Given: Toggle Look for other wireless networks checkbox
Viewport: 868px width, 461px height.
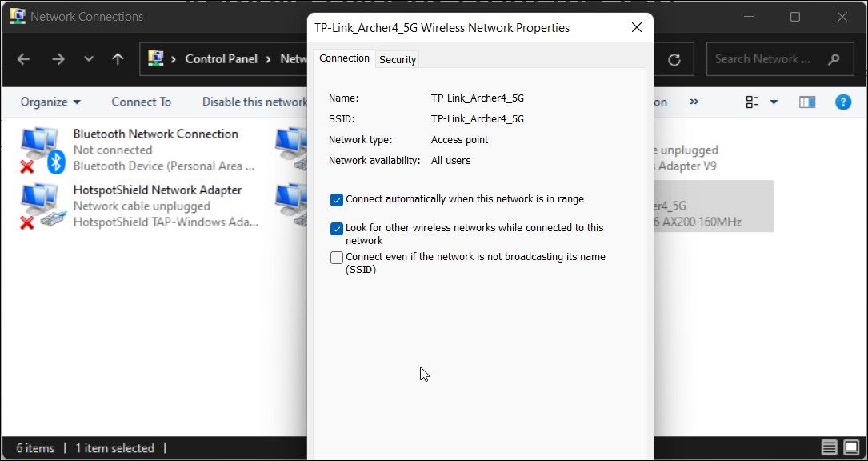Looking at the screenshot, I should (x=337, y=228).
